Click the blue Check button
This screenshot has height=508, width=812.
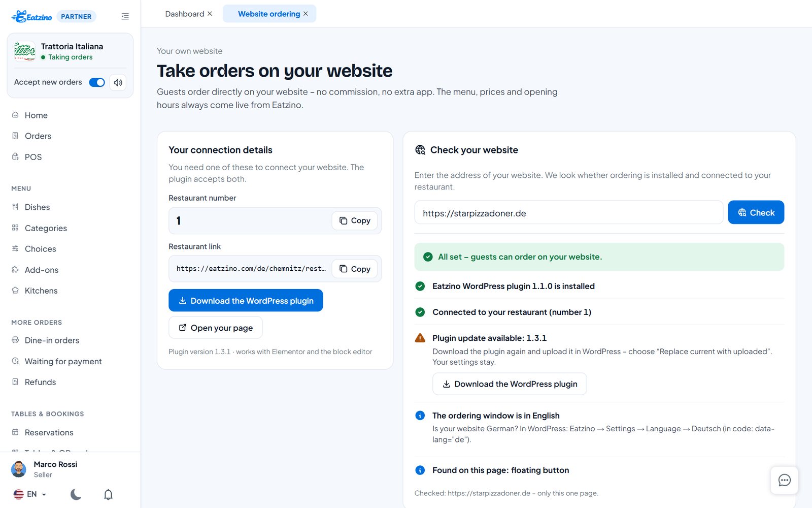coord(756,212)
